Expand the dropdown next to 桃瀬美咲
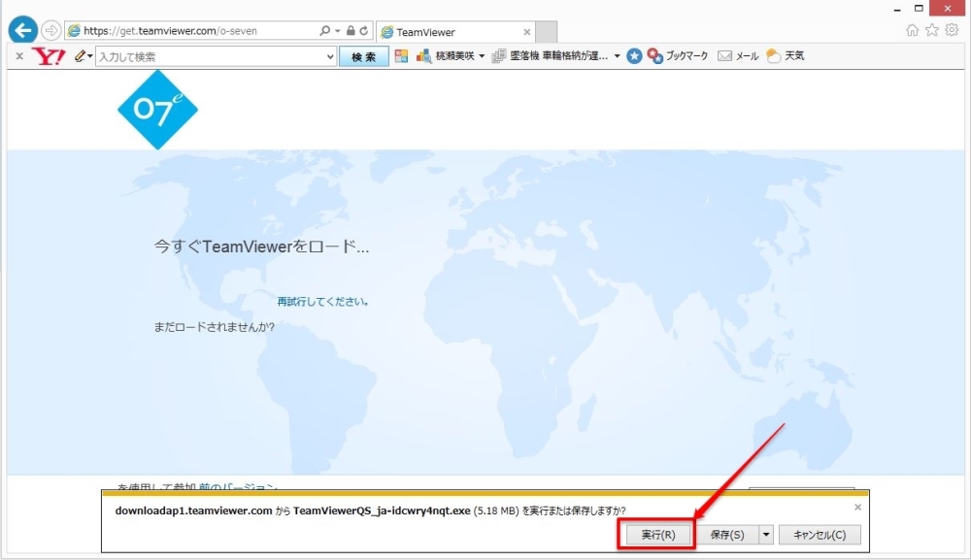Viewport: 971px width, 560px height. click(x=482, y=56)
